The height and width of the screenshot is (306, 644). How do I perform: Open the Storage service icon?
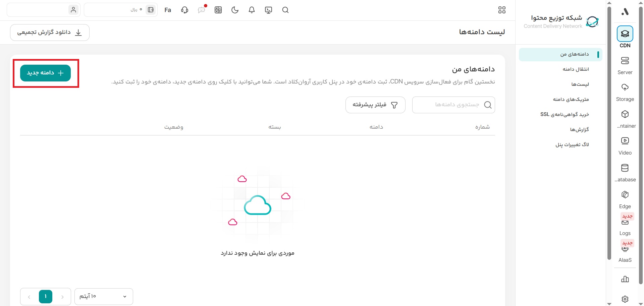[625, 87]
